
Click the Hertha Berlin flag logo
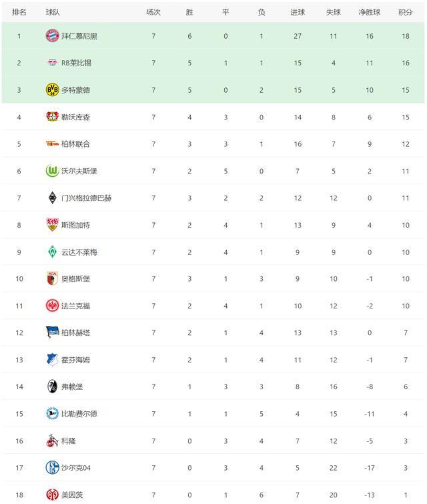pos(52,332)
